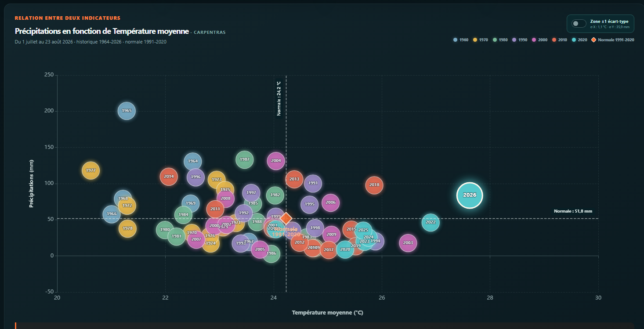Image resolution: width=644 pixels, height=329 pixels.
Task: Select the 2018 bubble
Action: coord(374,185)
